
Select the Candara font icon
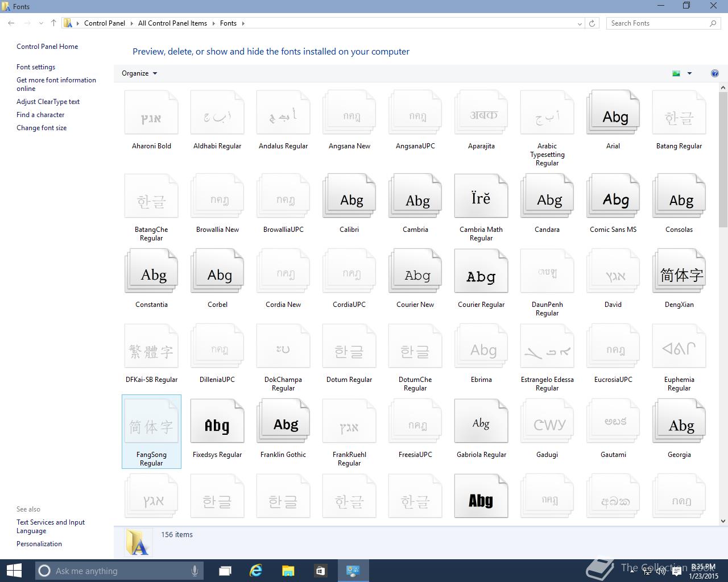click(x=547, y=196)
